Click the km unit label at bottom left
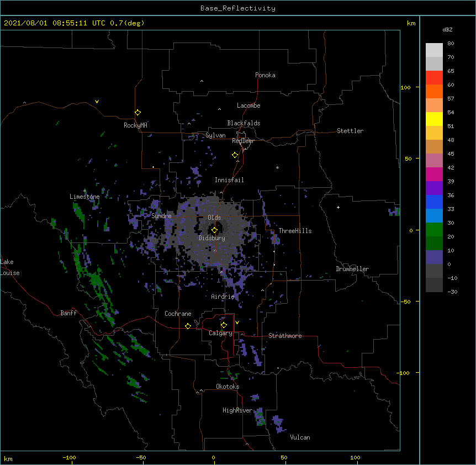The width and height of the screenshot is (476, 465). pyautogui.click(x=8, y=458)
